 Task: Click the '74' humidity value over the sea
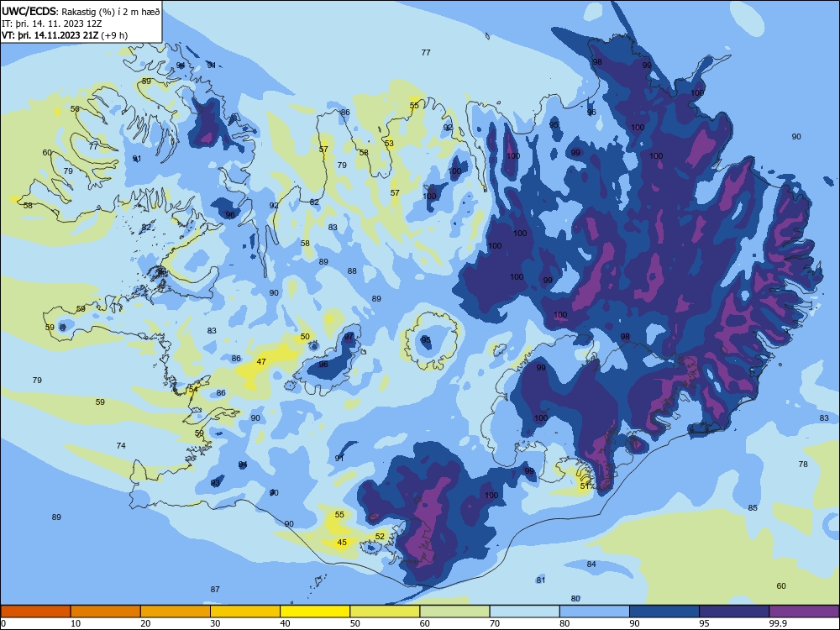point(121,446)
